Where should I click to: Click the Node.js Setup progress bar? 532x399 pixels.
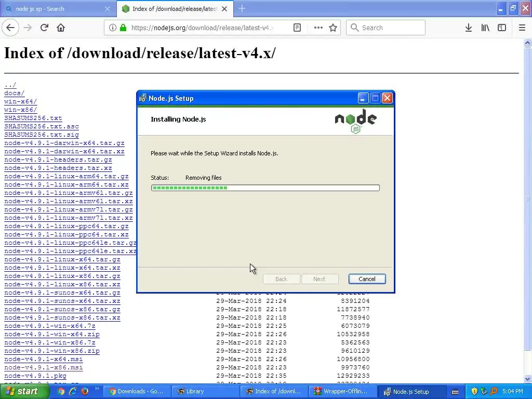[265, 188]
